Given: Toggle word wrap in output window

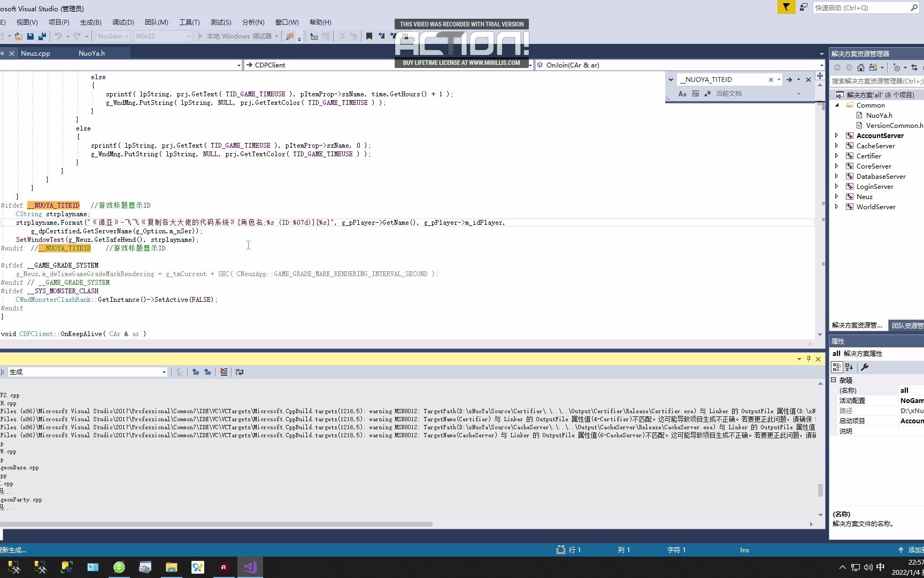Looking at the screenshot, I should click(x=240, y=372).
